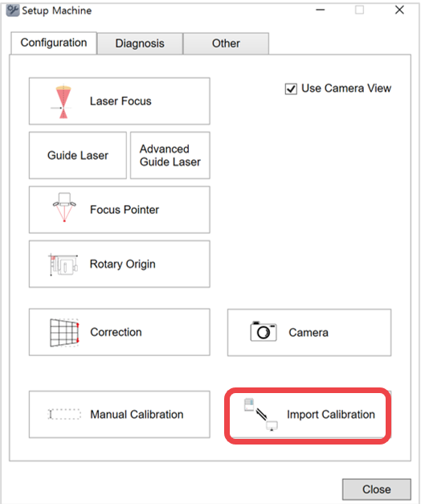
Task: Click the Laser Focus cone icon
Action: click(63, 101)
